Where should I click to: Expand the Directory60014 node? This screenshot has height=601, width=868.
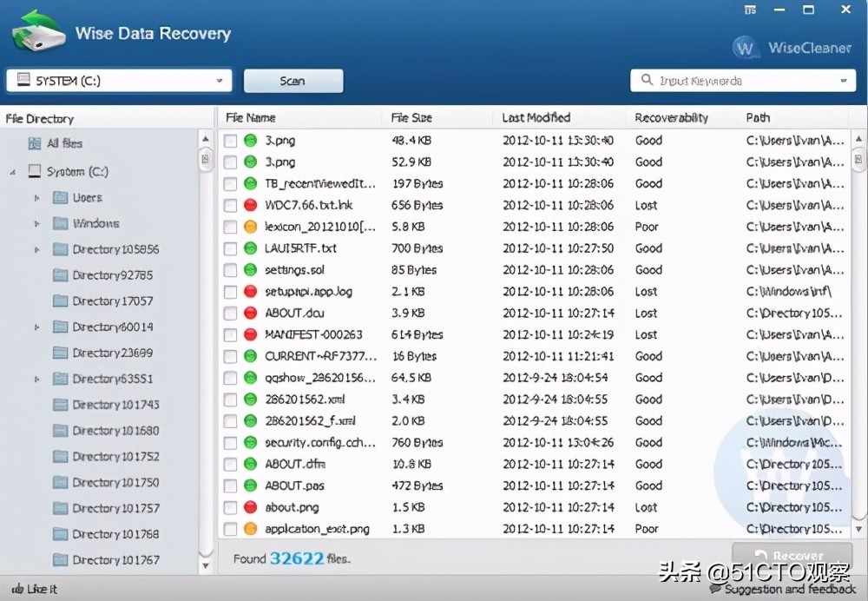tap(36, 327)
